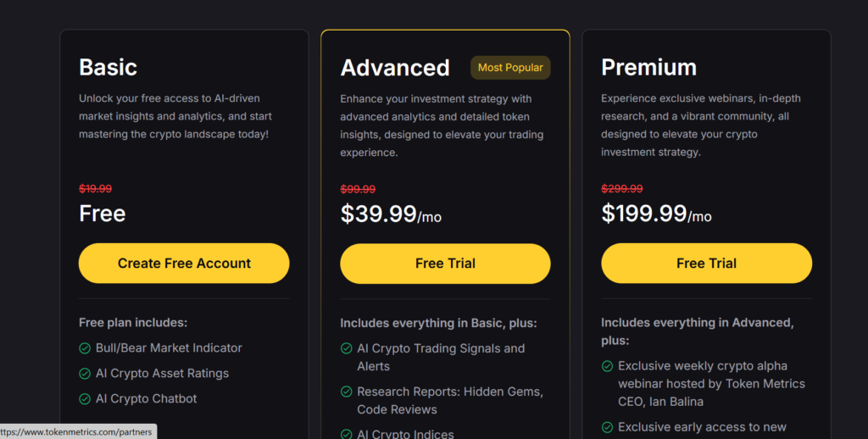The image size is (868, 439).
Task: Select the check icon next to AI Crypto Indices
Action: coord(347,434)
